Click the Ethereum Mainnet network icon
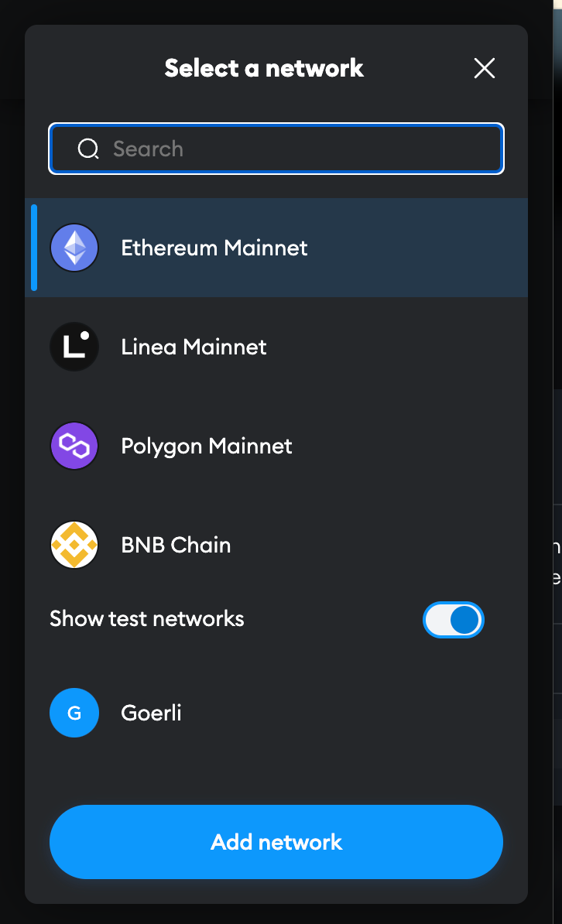562x924 pixels. pos(74,248)
